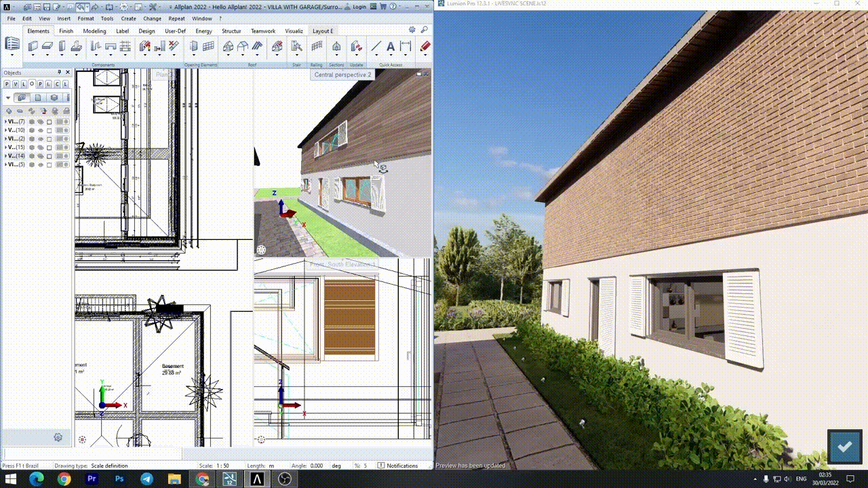Screen dimensions: 868x488
Task: Click the Text tool 'A' icon
Action: pyautogui.click(x=391, y=46)
